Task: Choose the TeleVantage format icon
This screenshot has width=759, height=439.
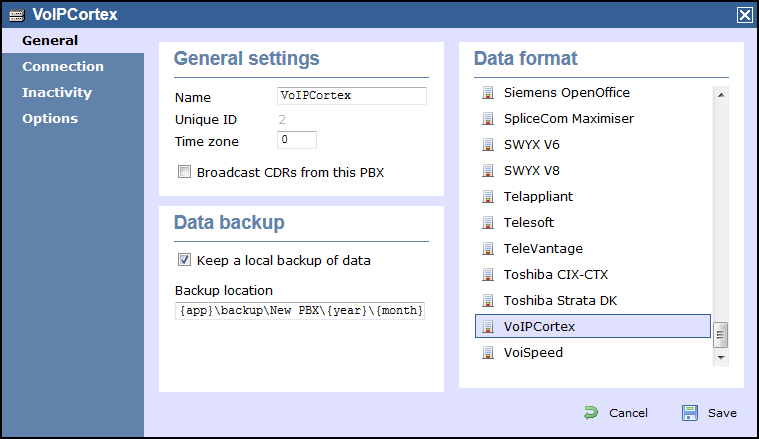Action: [488, 249]
